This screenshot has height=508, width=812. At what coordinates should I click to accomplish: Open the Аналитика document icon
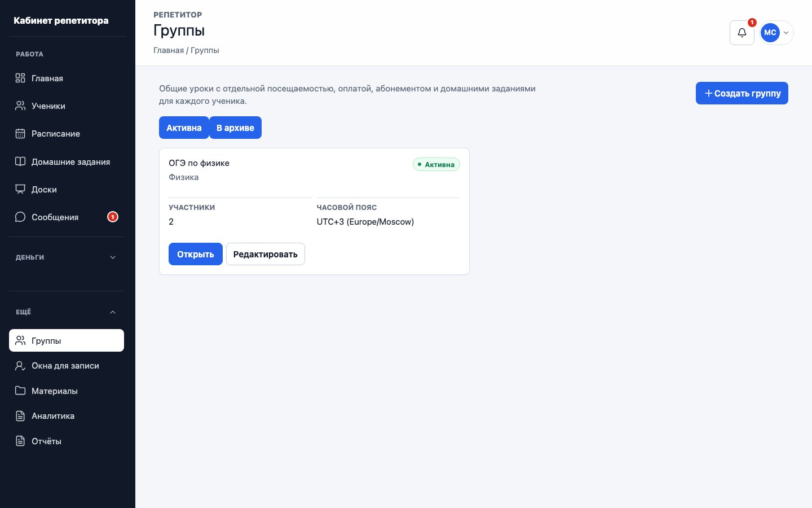[x=20, y=415]
